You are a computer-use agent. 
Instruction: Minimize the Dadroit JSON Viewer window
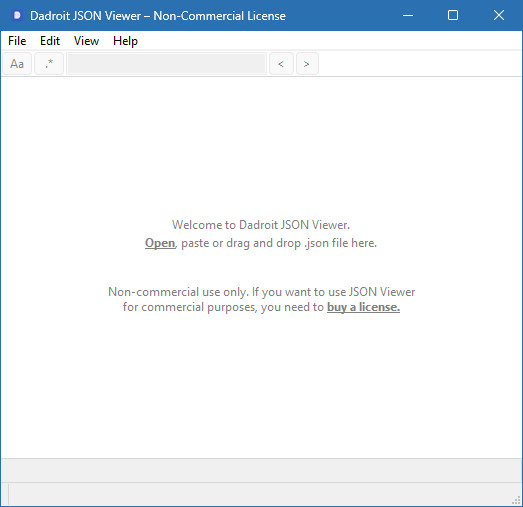click(x=408, y=15)
